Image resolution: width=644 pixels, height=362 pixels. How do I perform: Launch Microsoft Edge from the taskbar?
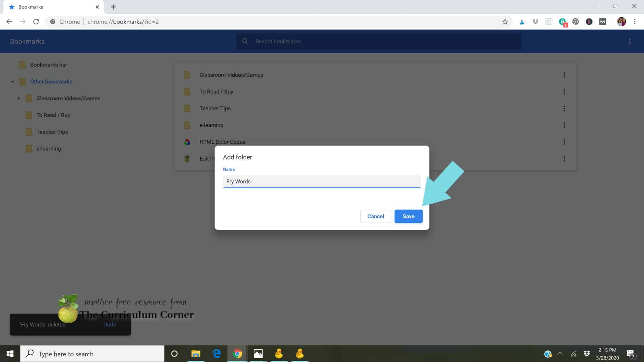[216, 354]
